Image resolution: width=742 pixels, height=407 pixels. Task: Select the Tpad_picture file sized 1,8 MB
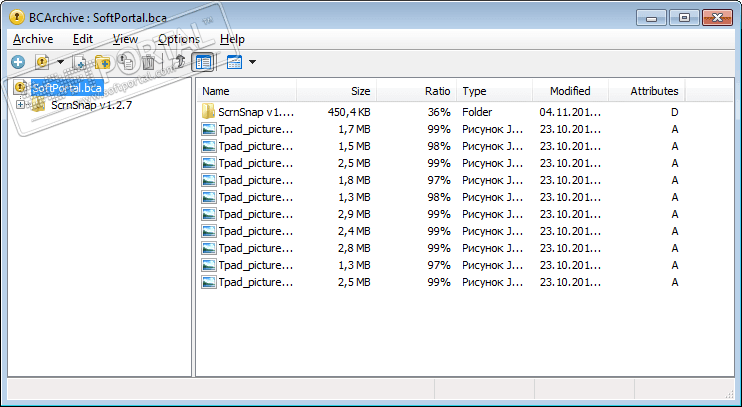pyautogui.click(x=256, y=180)
